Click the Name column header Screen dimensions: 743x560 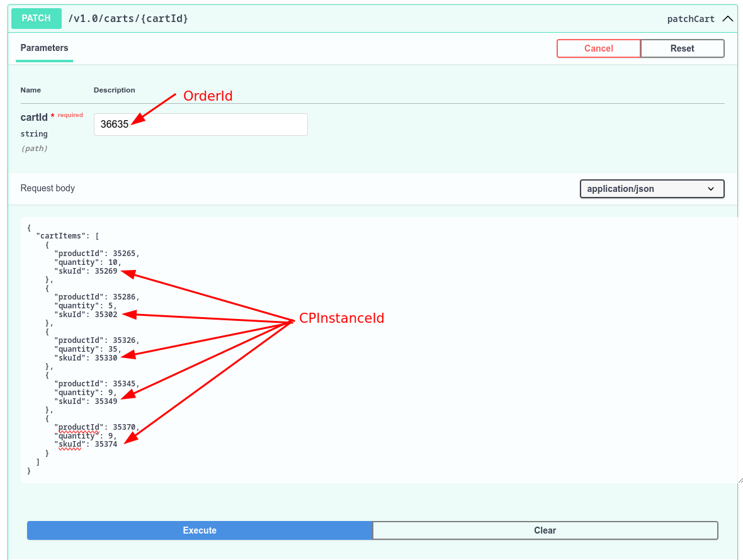pos(30,90)
